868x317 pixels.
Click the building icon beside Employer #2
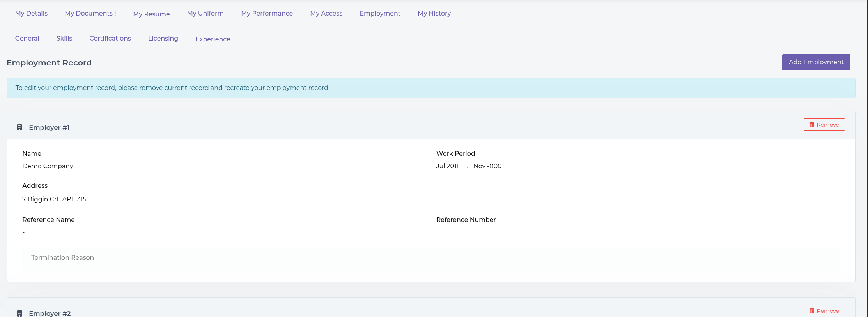click(19, 313)
